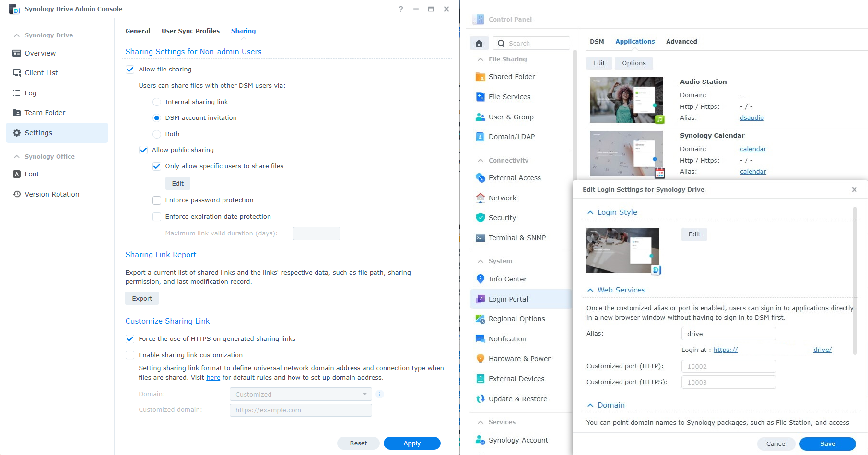
Task: Switch to DSM tab in Login Portal
Action: point(597,42)
